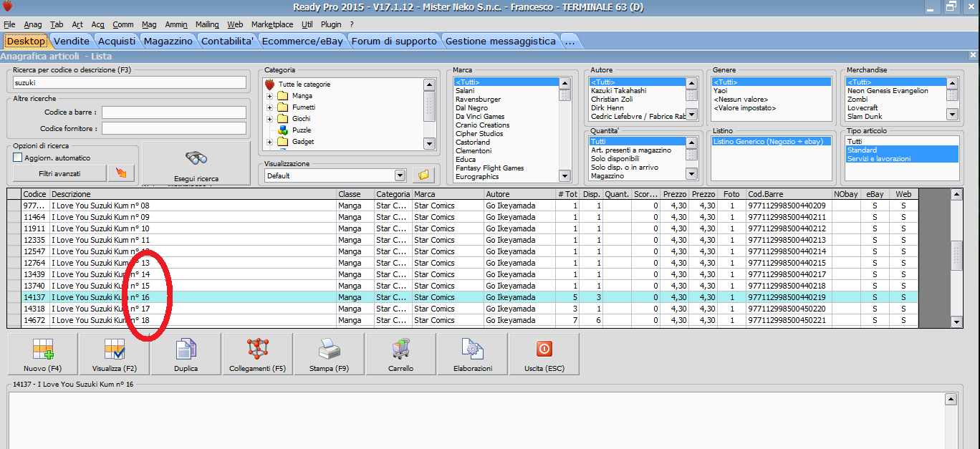This screenshot has width=980, height=449.
Task: Open the Plugin menu
Action: pyautogui.click(x=331, y=24)
